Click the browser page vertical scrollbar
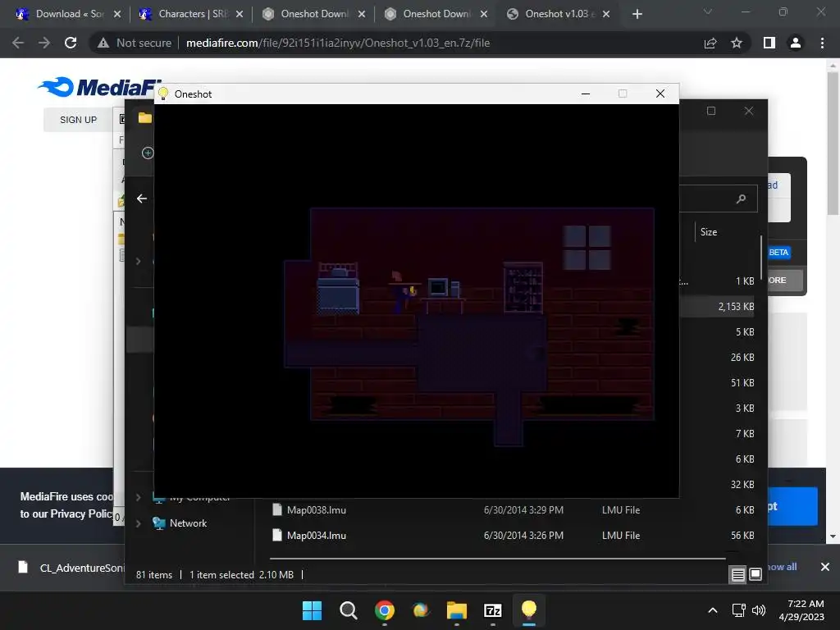The width and height of the screenshot is (840, 630). pyautogui.click(x=833, y=144)
